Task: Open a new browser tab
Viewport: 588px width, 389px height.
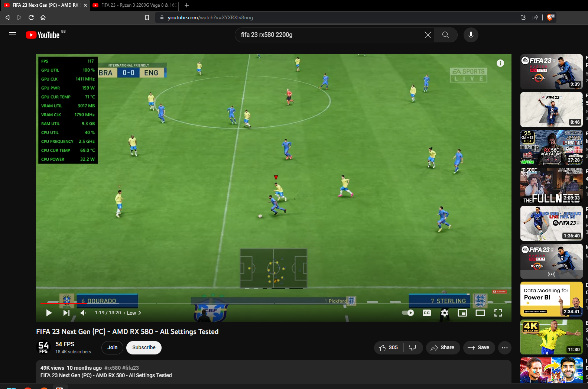Action: [x=187, y=5]
